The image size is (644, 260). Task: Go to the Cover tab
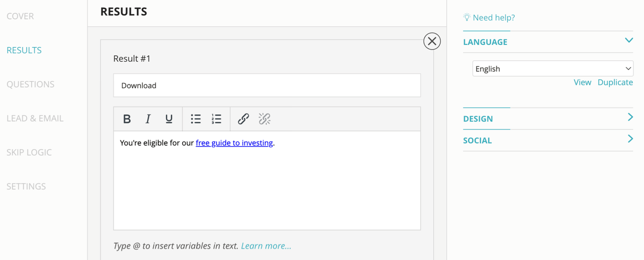pyautogui.click(x=20, y=16)
